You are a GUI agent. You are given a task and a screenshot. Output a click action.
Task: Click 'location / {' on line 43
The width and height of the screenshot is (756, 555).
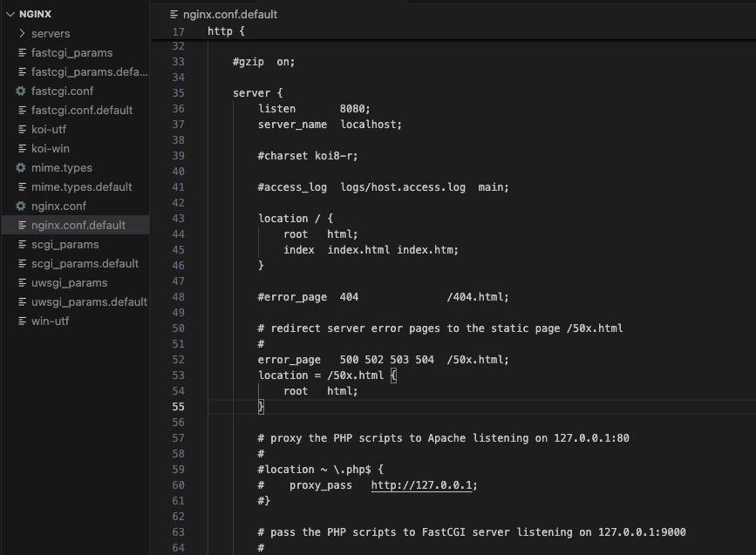tap(296, 219)
